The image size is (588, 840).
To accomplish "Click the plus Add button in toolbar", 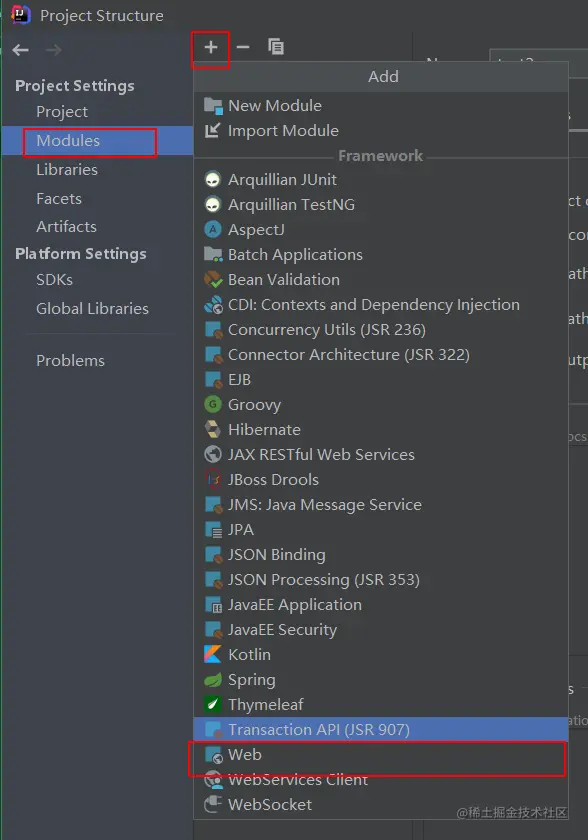I will (211, 47).
